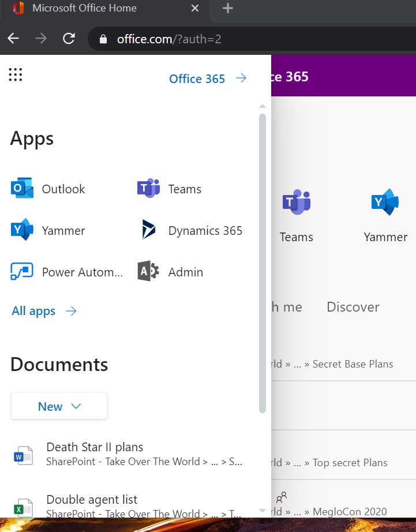Click the MegloCon 2020 path text
The width and height of the screenshot is (416, 532).
tap(350, 511)
